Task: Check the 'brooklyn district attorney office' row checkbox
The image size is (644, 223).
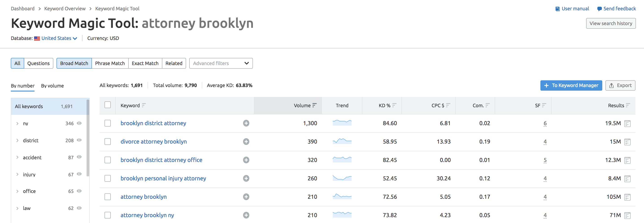Action: 107,160
